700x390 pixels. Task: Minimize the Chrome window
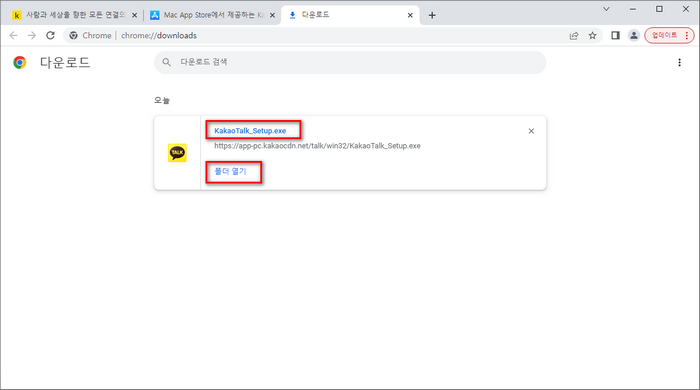(x=633, y=9)
